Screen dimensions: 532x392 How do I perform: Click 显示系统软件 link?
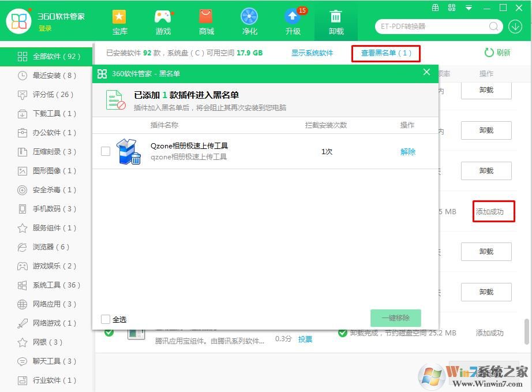pyautogui.click(x=312, y=53)
